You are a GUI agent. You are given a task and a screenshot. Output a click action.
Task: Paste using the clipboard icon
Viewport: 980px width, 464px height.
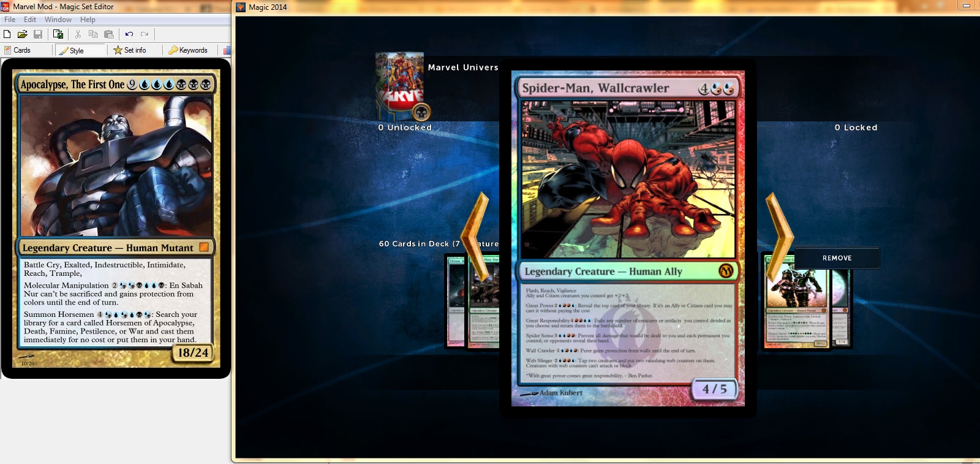[109, 34]
